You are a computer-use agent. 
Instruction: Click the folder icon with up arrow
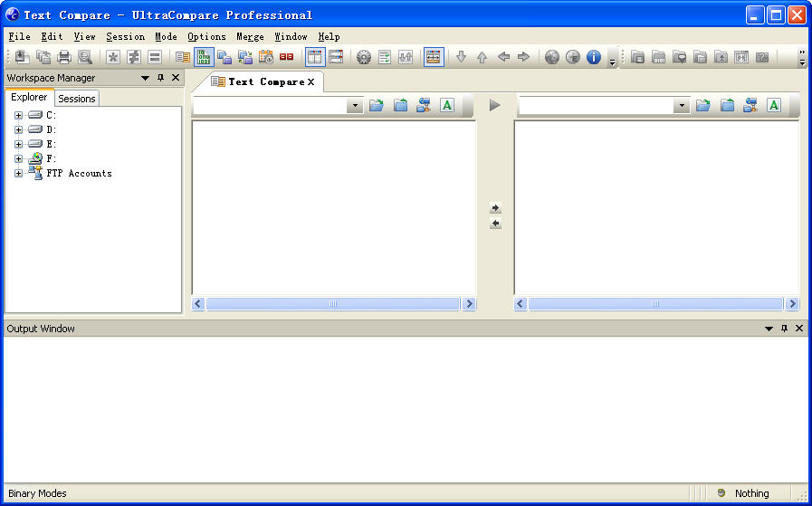pos(721,57)
